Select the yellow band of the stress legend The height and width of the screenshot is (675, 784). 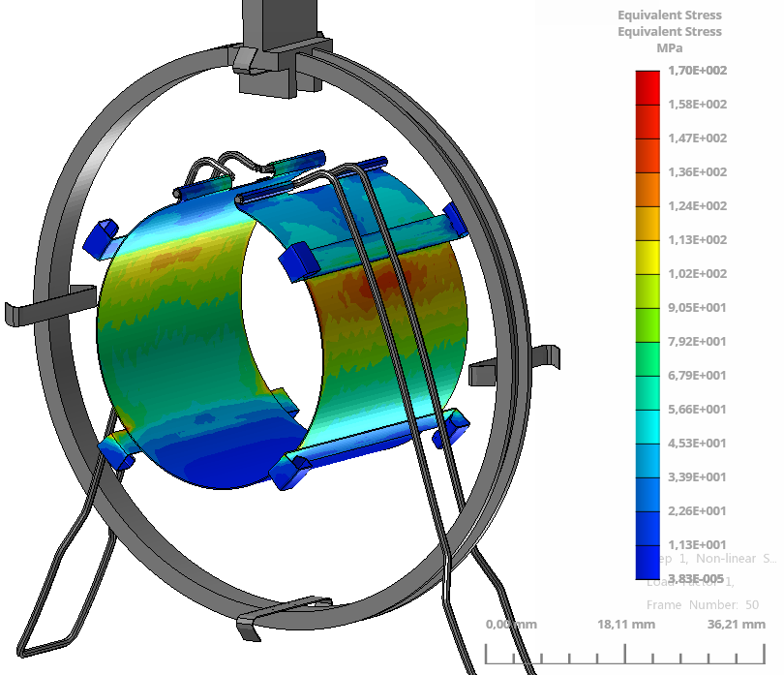click(x=647, y=256)
